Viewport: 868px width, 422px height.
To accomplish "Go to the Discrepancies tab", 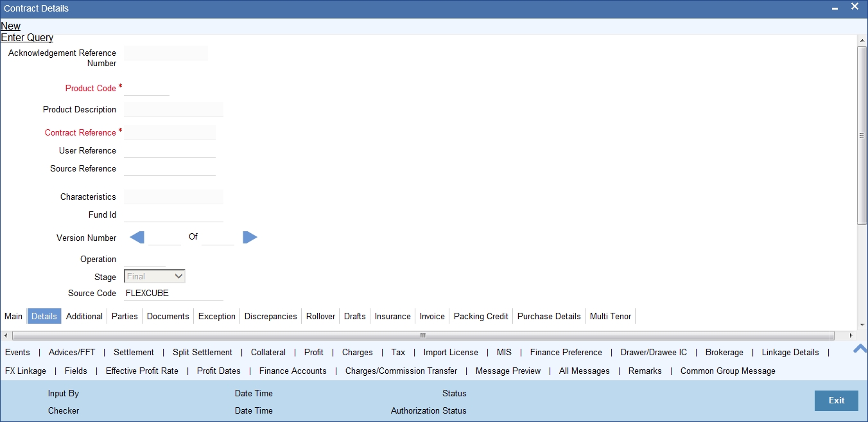I will click(x=271, y=316).
